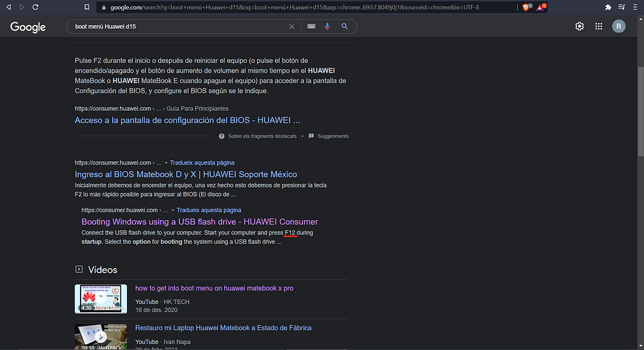Image resolution: width=644 pixels, height=350 pixels.
Task: Open result Acceso a la pantalla de configuración del BIOS
Action: (x=187, y=121)
